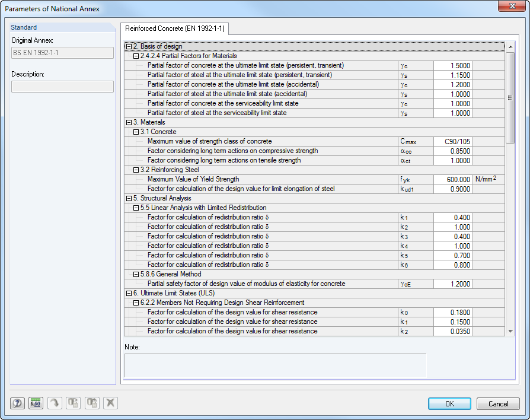Click the 'N/mm2' unit cell for yield strength
Image resolution: width=530 pixels, height=420 pixels.
[x=489, y=179]
